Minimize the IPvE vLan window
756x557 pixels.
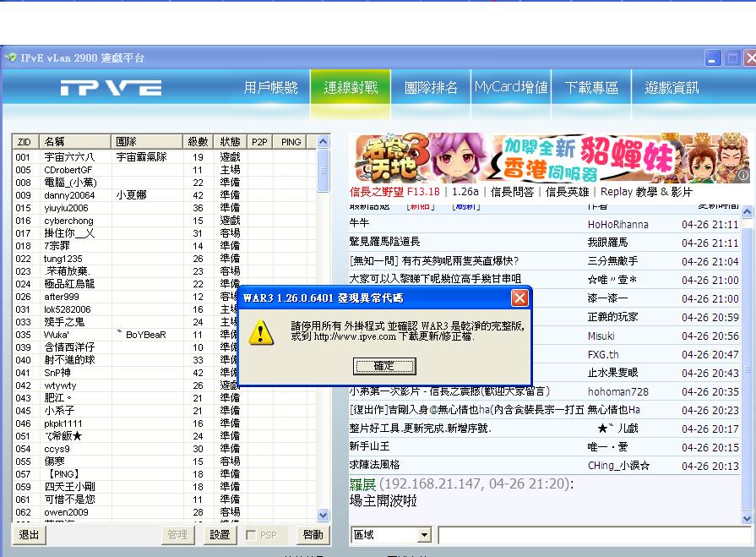[713, 58]
